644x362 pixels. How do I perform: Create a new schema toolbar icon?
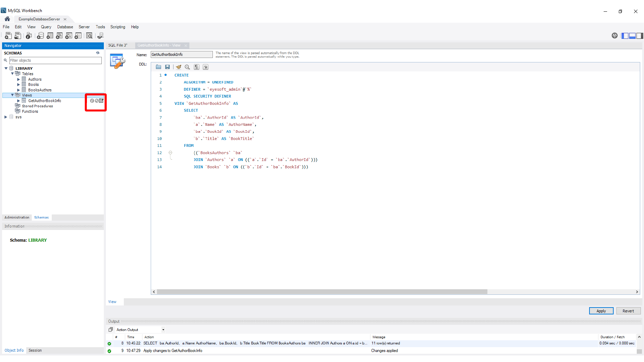(40, 36)
